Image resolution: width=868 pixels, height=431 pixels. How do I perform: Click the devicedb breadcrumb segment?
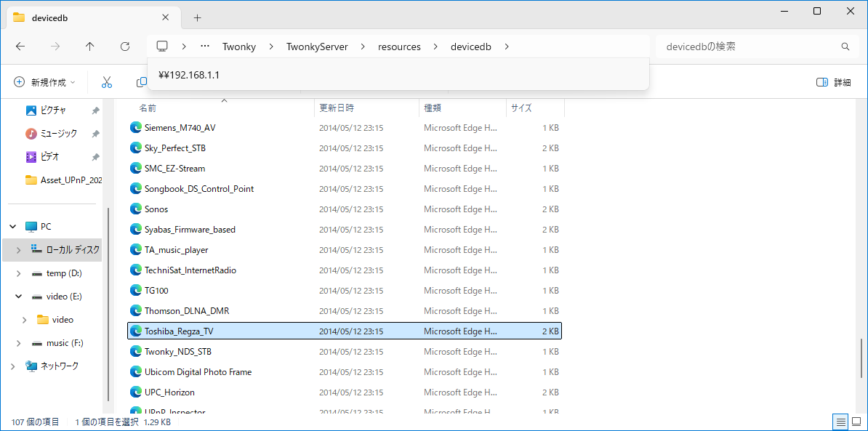click(x=471, y=47)
